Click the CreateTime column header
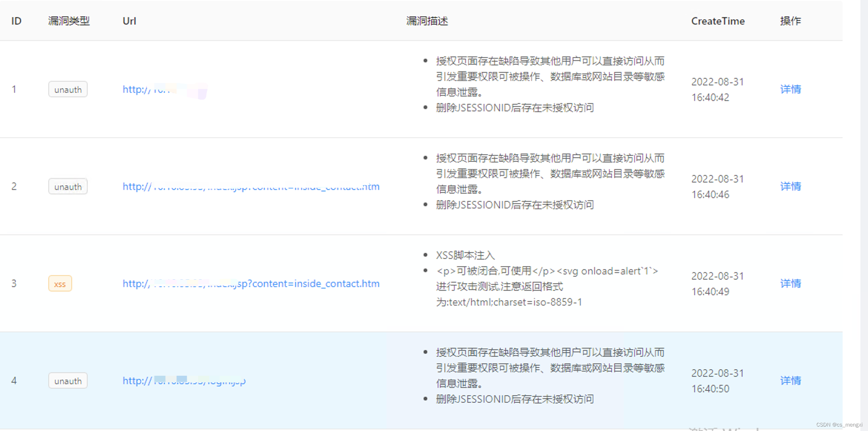The height and width of the screenshot is (431, 868). point(718,21)
